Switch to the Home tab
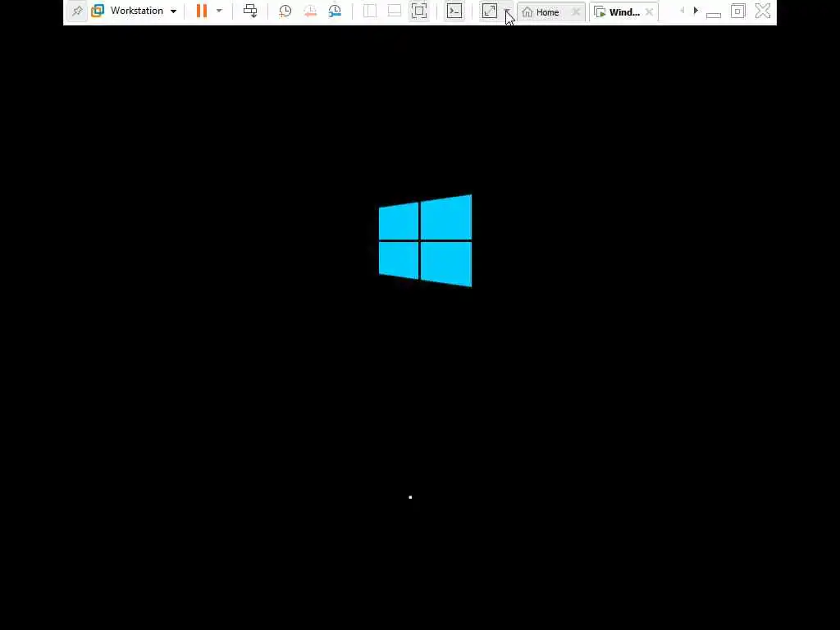 (x=546, y=11)
